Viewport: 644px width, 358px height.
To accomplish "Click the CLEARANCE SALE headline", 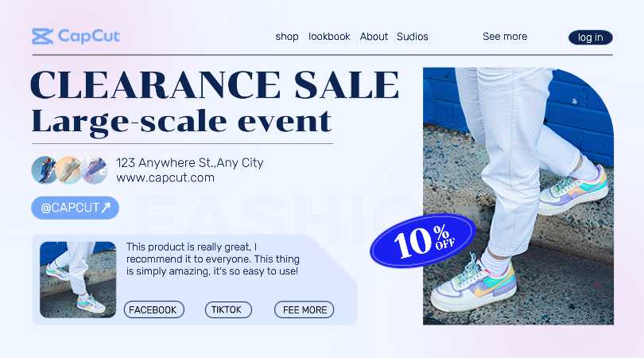I will point(215,84).
